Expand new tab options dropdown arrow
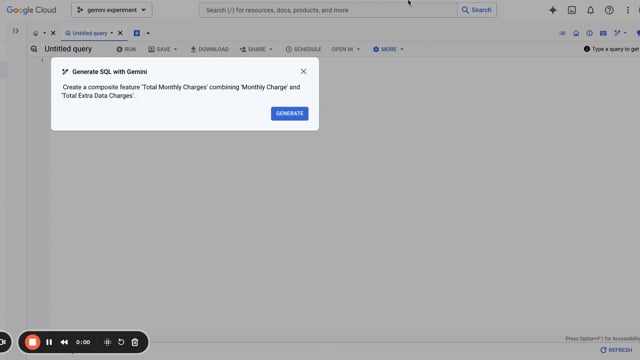This screenshot has width=640, height=360. click(x=148, y=33)
